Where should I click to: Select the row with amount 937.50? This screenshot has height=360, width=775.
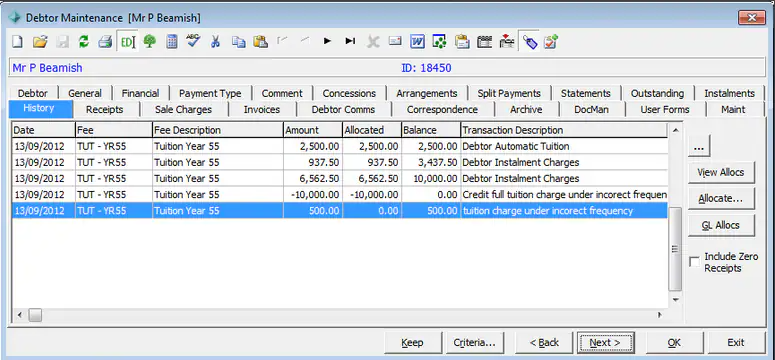pyautogui.click(x=340, y=162)
